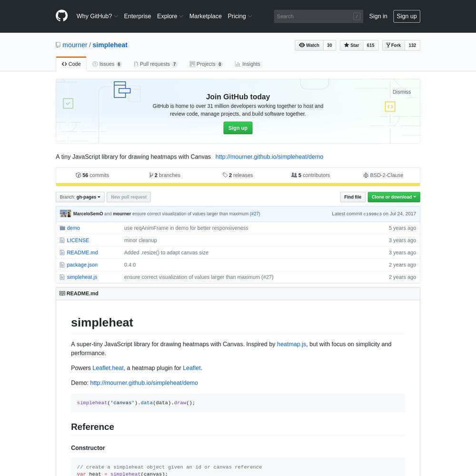Click the green Sign up banner button
The image size is (476, 476).
tap(238, 128)
